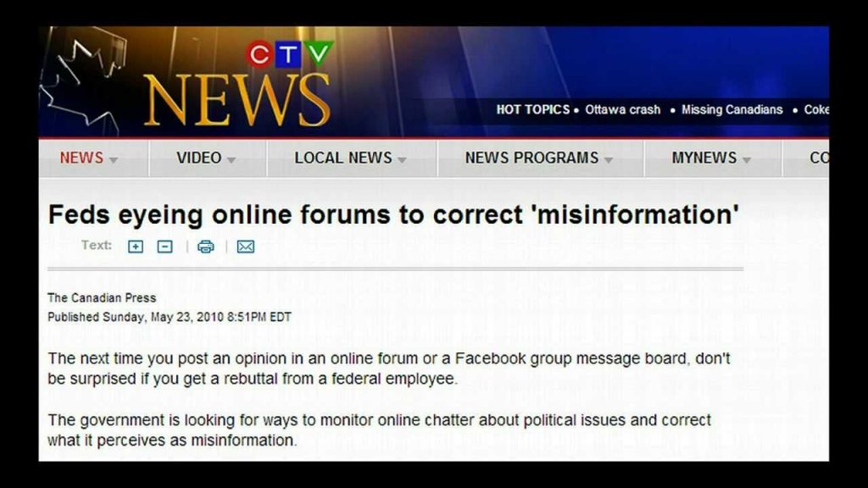Click the article headline about online forums
Viewport: 868px width, 488px height.
click(x=393, y=215)
